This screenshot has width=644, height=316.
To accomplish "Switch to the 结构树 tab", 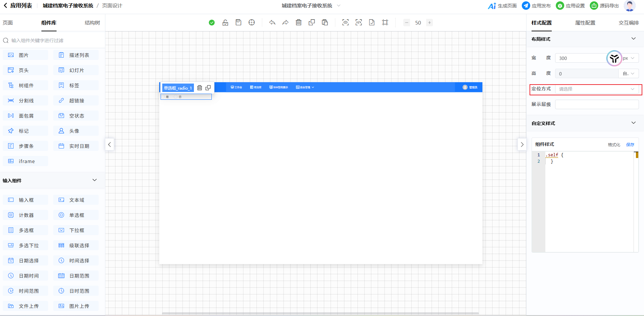I will [92, 23].
